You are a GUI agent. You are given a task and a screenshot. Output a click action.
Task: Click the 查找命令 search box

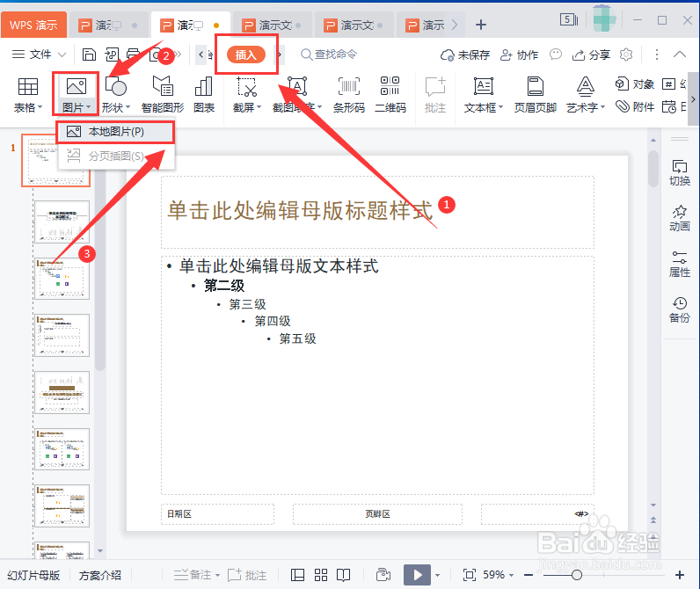click(330, 55)
